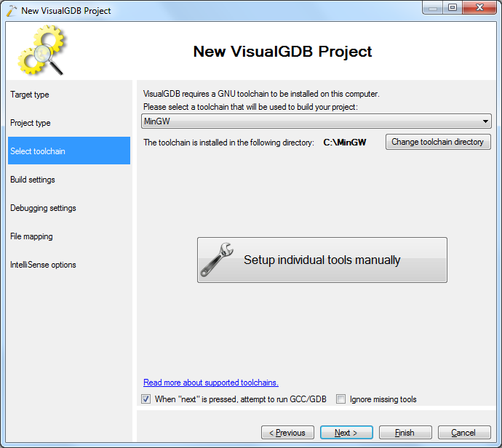
Task: Click the wrench icon on the manual setup button
Action: coord(216,260)
